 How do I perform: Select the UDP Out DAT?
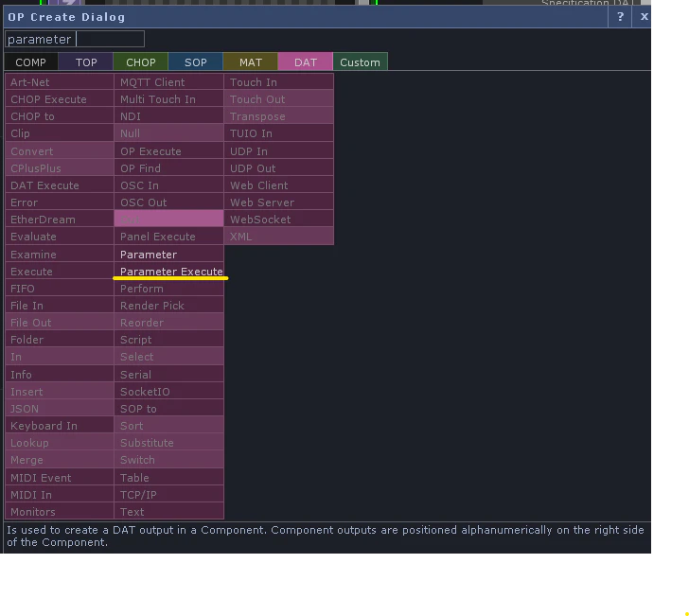(x=278, y=168)
